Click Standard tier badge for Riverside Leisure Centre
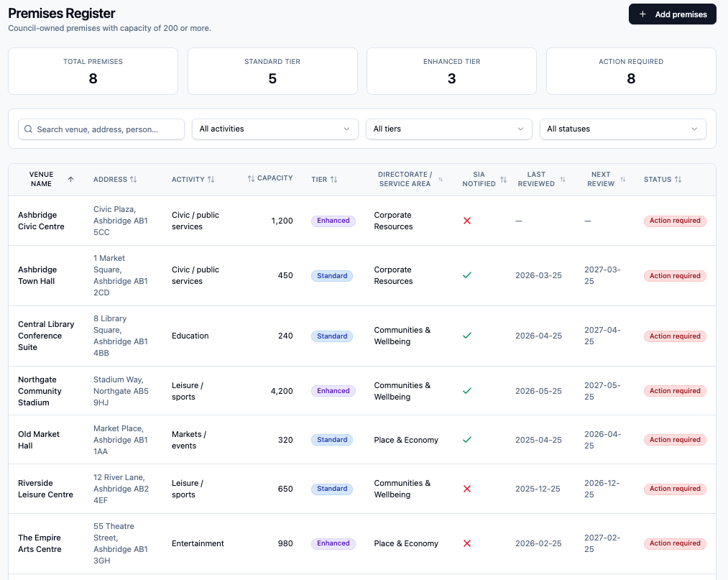Image resolution: width=728 pixels, height=580 pixels. [x=332, y=489]
